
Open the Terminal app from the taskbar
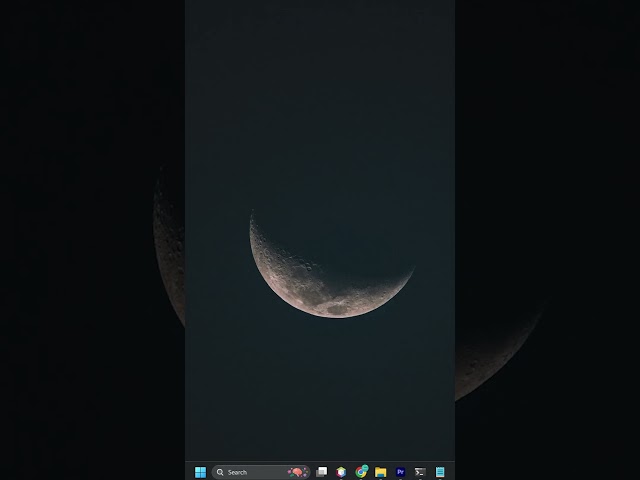click(420, 472)
